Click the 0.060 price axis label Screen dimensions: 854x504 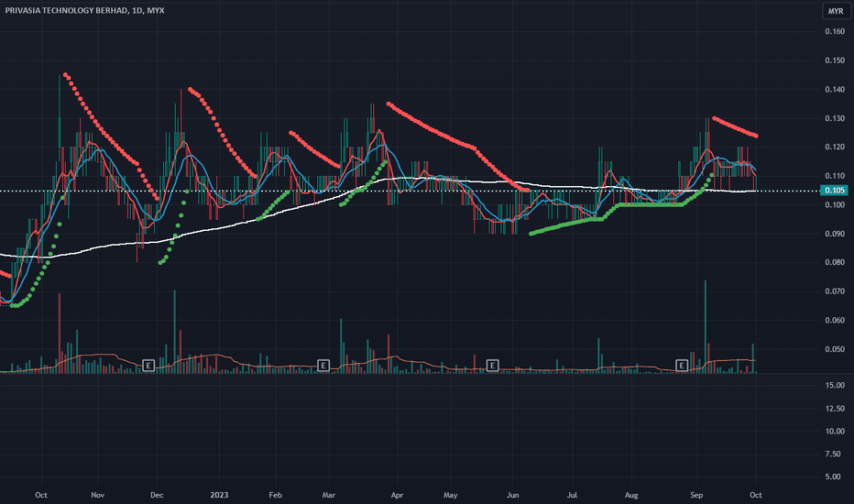(x=835, y=321)
